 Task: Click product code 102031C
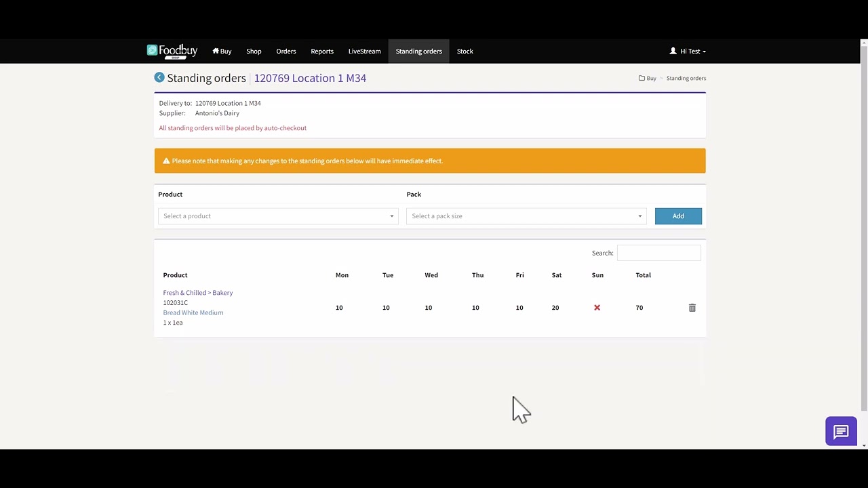click(176, 303)
